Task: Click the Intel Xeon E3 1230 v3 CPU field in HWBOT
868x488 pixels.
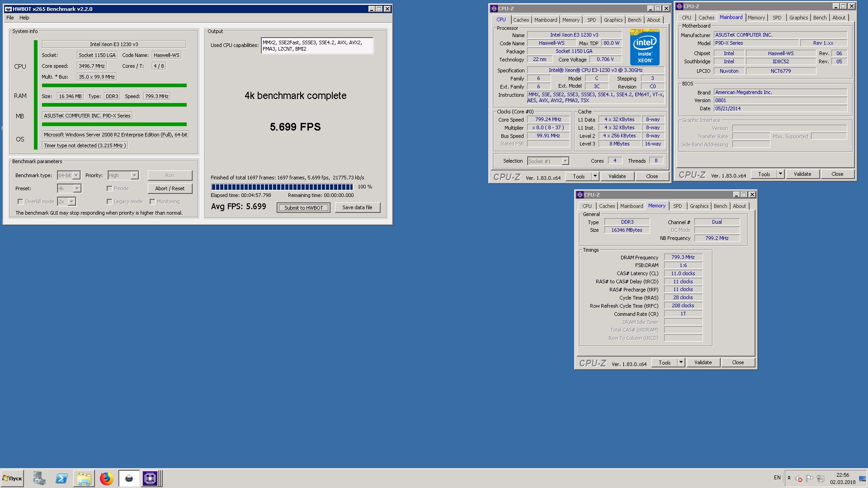Action: 114,44
